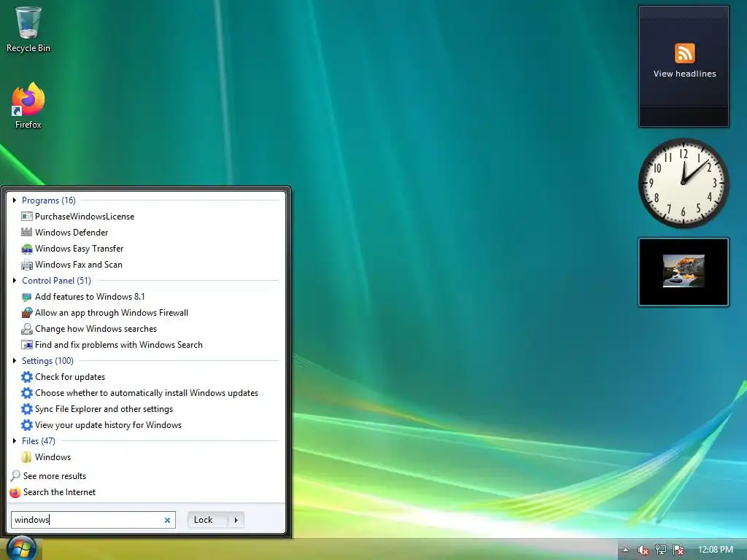Click the gear icon beside Check for updates
This screenshot has width=747, height=560.
point(27,377)
